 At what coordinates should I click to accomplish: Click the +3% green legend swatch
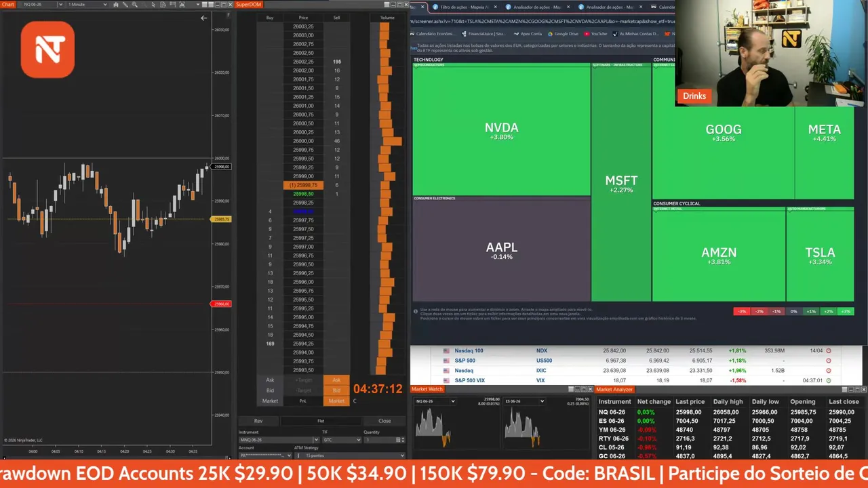pos(845,311)
